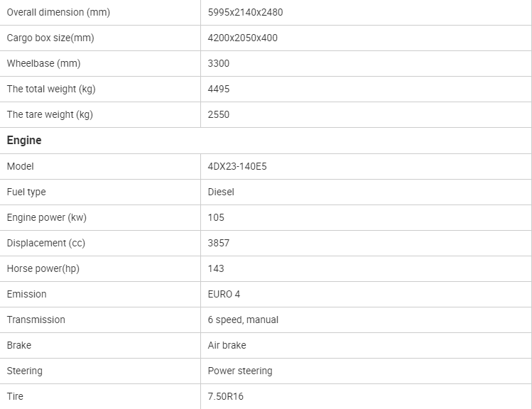Select the wheelbase value 3300
The image size is (532, 409).
pyautogui.click(x=219, y=63)
